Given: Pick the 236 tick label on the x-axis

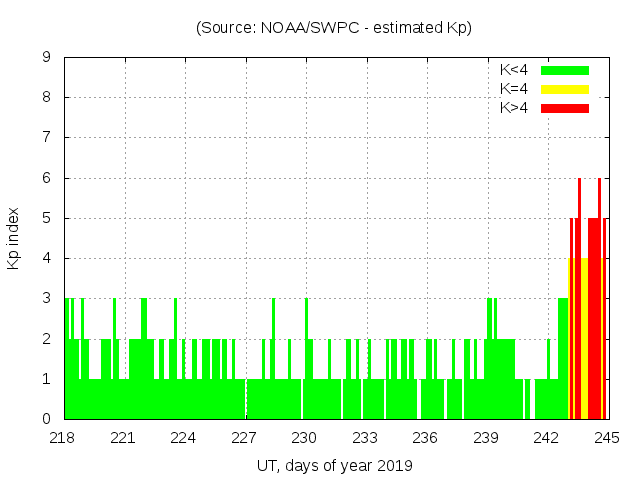Looking at the screenshot, I should point(426,438).
